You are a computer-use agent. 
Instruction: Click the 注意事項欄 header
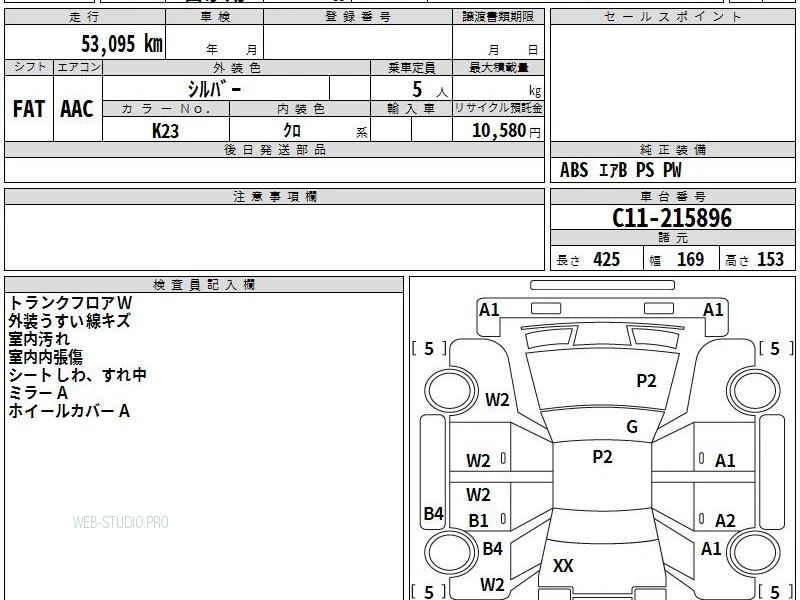(274, 196)
